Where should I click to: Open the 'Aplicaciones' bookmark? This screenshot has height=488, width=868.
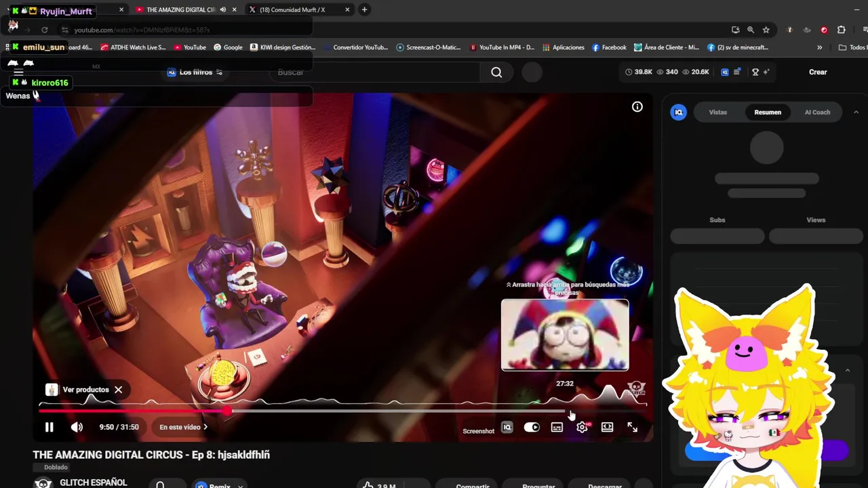coord(563,47)
